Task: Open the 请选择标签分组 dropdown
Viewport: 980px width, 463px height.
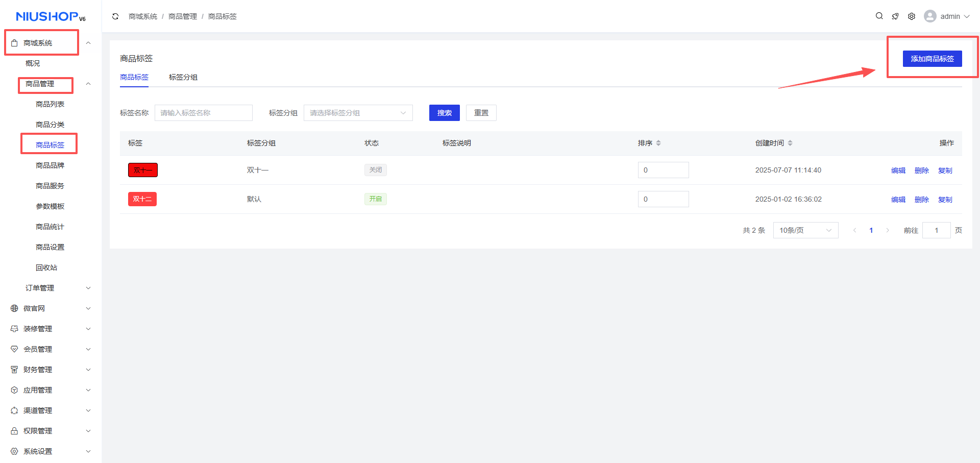Action: click(x=358, y=113)
